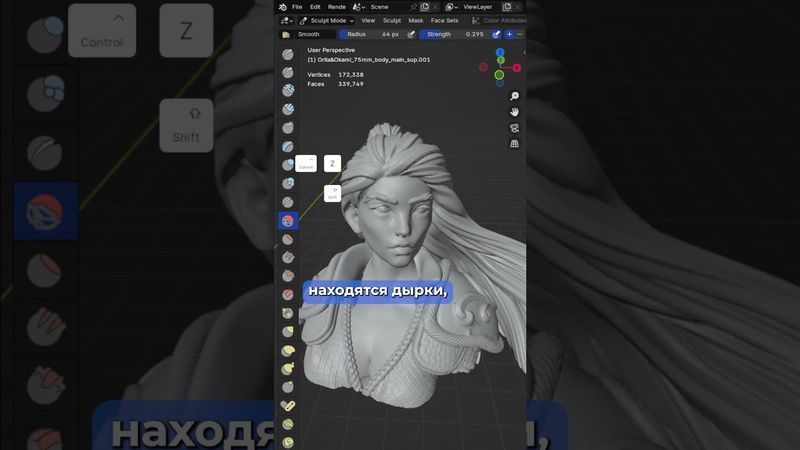The height and width of the screenshot is (450, 800).
Task: Click the highlighted Smooth brush tool
Action: pyautogui.click(x=288, y=220)
